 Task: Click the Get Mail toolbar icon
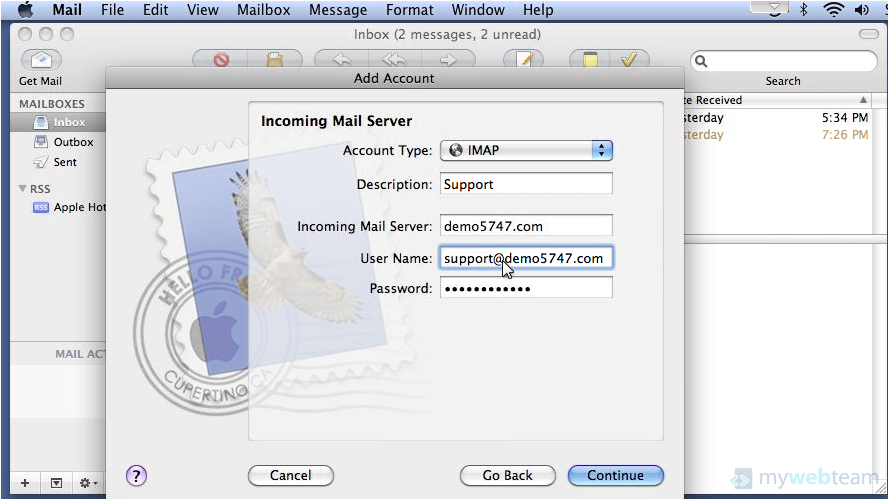pos(41,60)
